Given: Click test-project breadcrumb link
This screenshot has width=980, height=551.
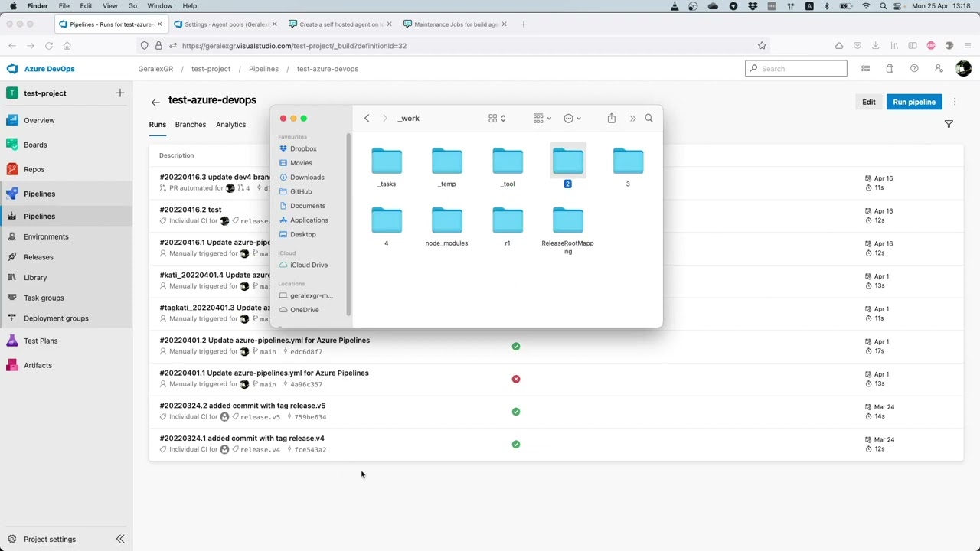Looking at the screenshot, I should coord(211,69).
